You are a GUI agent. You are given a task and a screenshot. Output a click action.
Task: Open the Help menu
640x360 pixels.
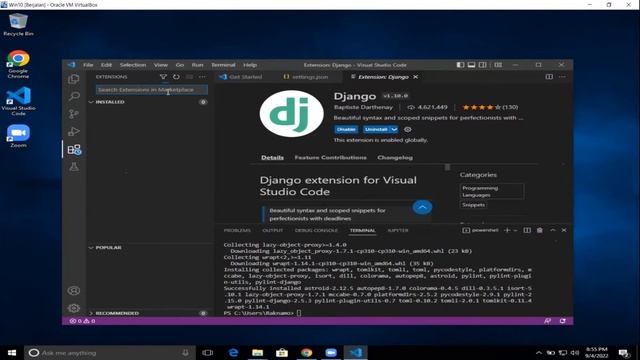tap(250, 65)
